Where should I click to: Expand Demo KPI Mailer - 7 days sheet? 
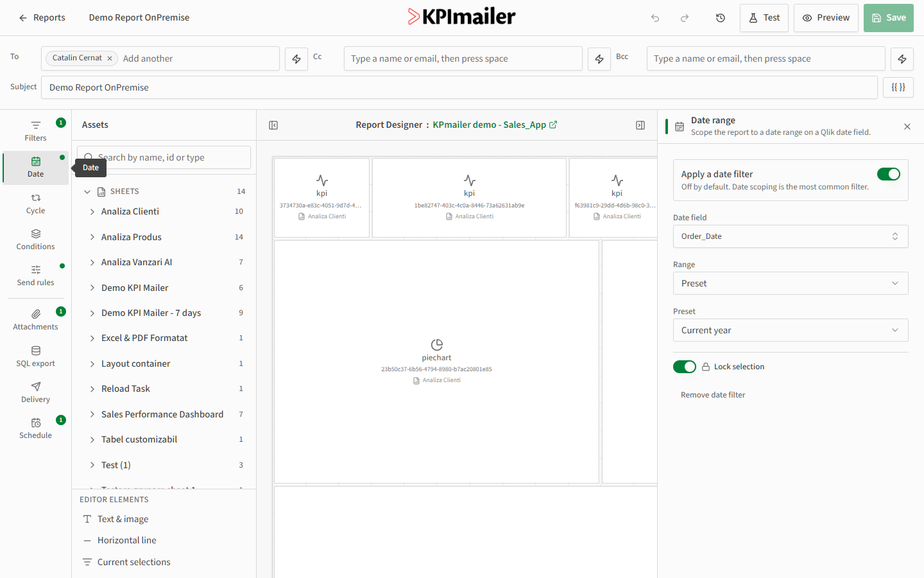92,313
